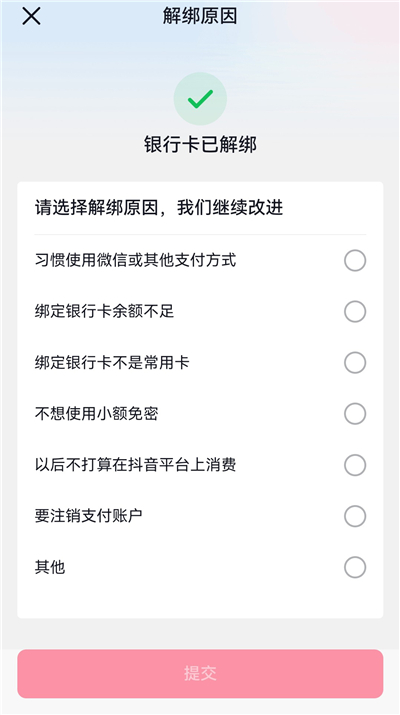Click the 不想使用小额免密 option label
Viewport: 400px width, 715px height.
pyautogui.click(x=97, y=414)
